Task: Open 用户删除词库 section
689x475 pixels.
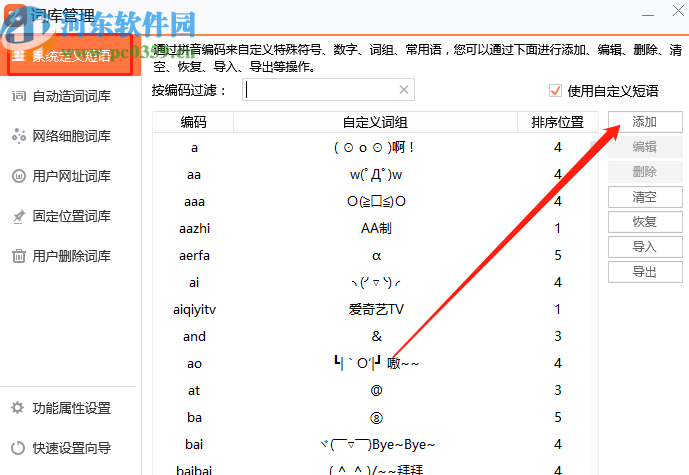Action: click(x=70, y=256)
